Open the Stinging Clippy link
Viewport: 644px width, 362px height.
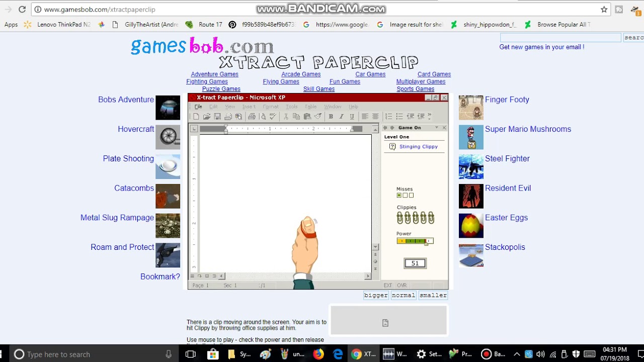click(x=419, y=147)
